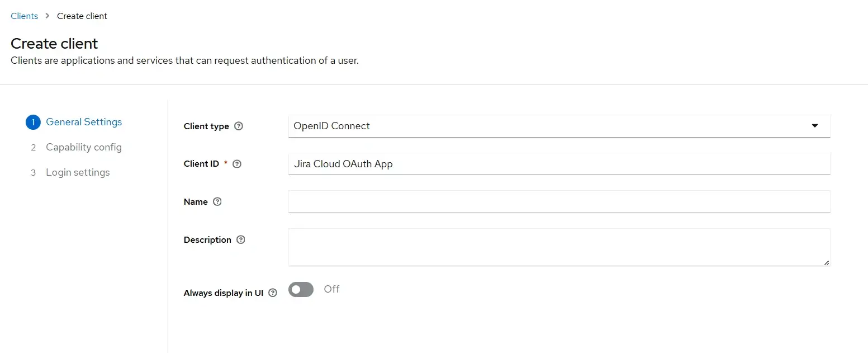Select step 1 circle indicator General Settings
The height and width of the screenshot is (353, 868).
point(33,122)
